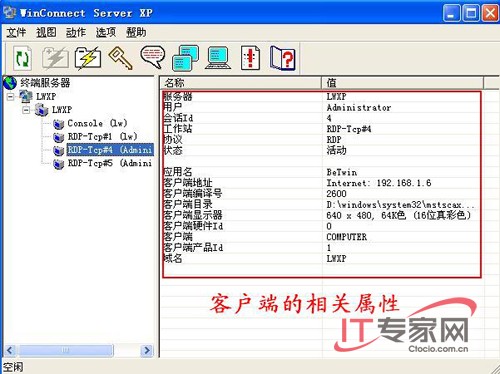The image size is (500, 374).
Task: Click the red exclamation document icon
Action: pos(250,58)
